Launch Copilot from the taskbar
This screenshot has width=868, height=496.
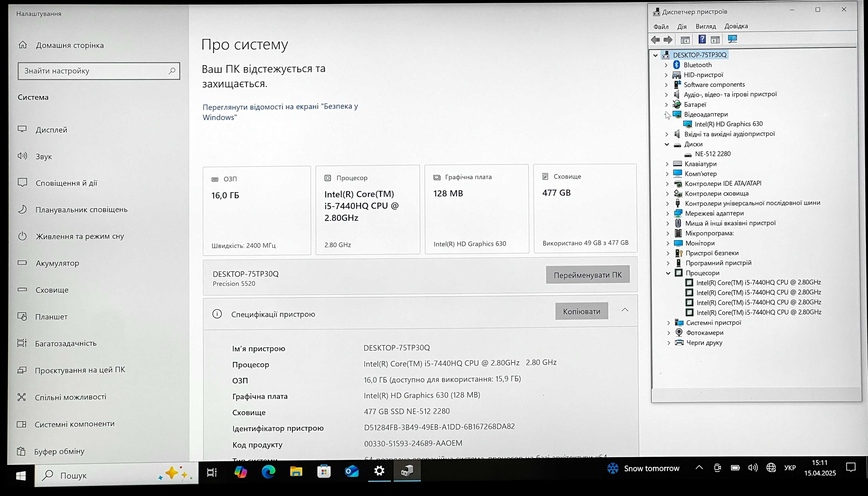(x=240, y=472)
